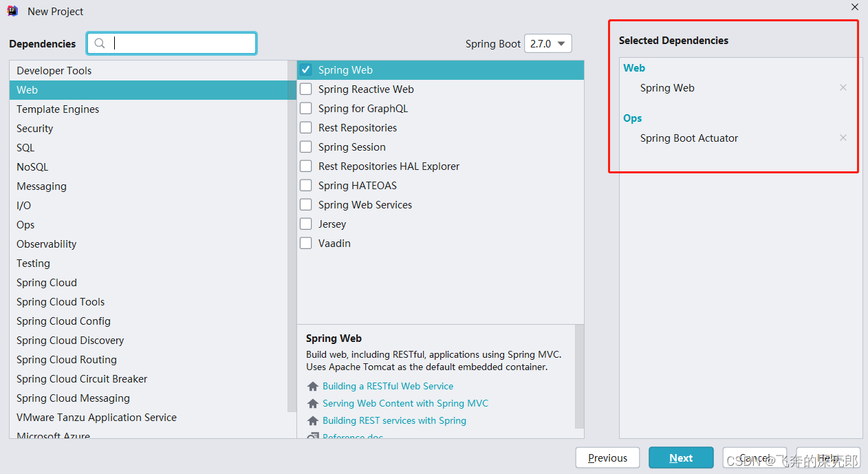Close the New Project dialog
Screen dimensions: 868x474
pos(855,7)
